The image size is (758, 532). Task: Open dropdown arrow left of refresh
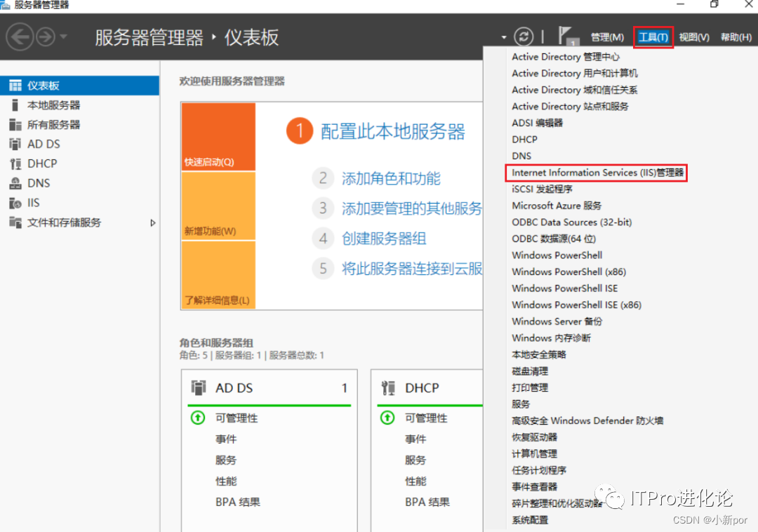click(504, 37)
